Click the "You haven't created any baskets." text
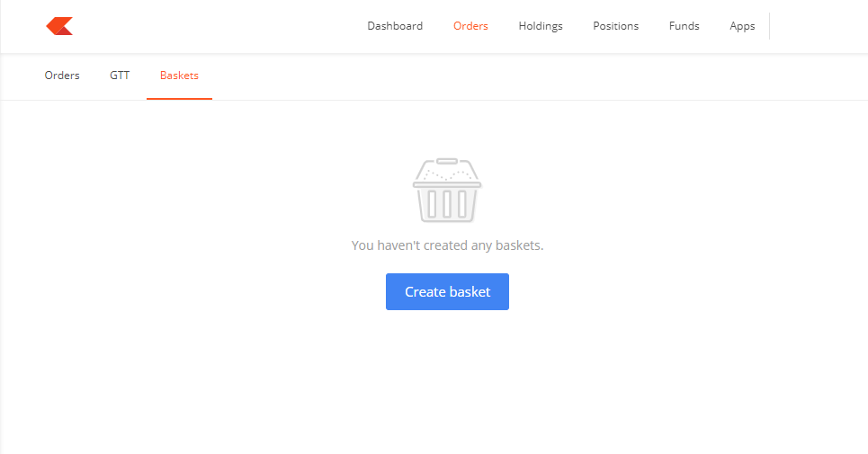Image resolution: width=868 pixels, height=454 pixels. pos(447,245)
